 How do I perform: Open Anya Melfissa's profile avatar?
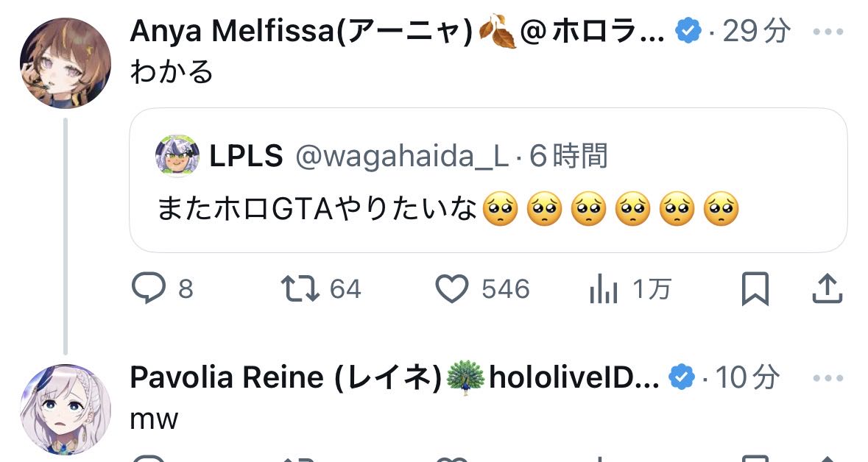[66, 63]
